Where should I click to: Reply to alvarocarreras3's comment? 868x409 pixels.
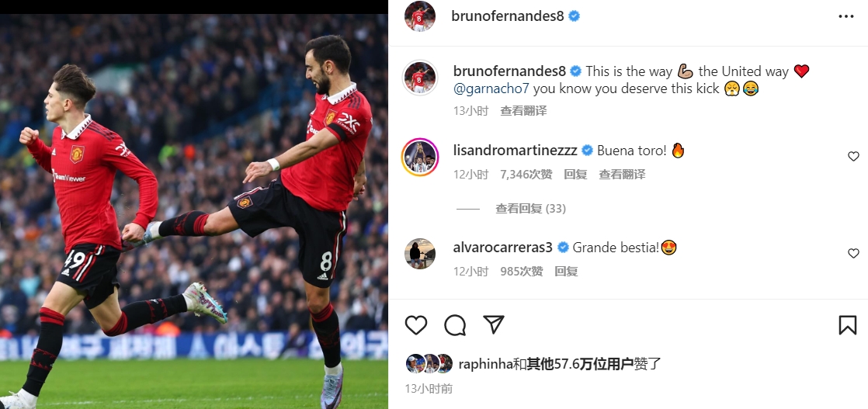click(566, 272)
